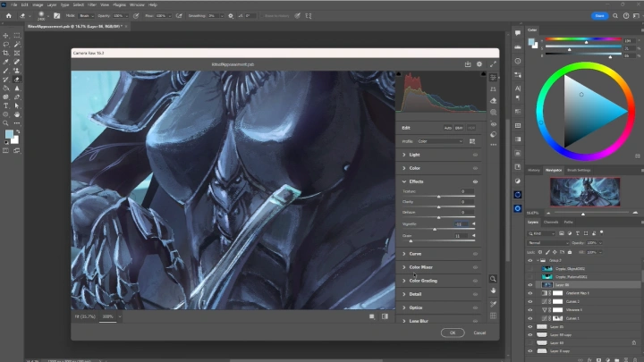Click the foreground color swatch in toolbox
The image size is (644, 362).
pos(9,134)
